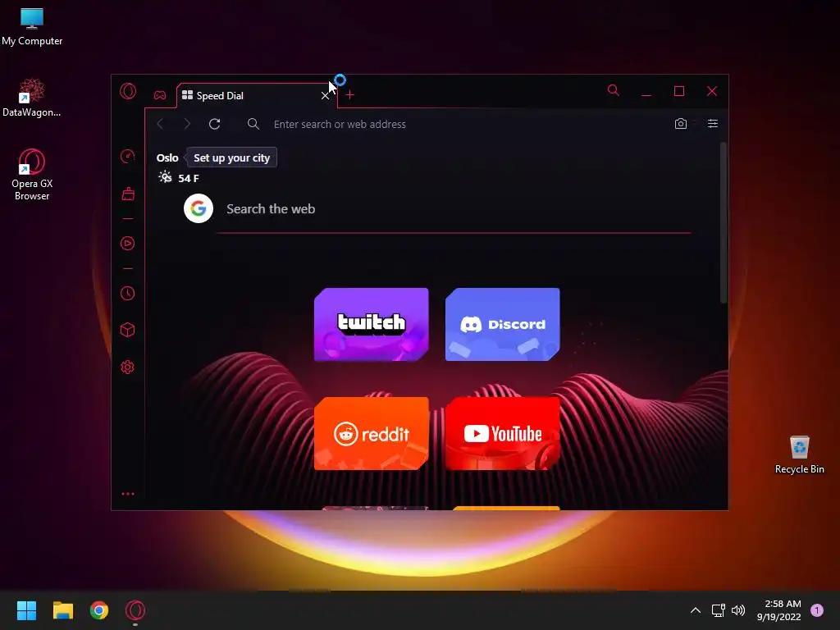Viewport: 840px width, 630px height.
Task: Open the YouTube speed dial tile
Action: pyautogui.click(x=503, y=433)
